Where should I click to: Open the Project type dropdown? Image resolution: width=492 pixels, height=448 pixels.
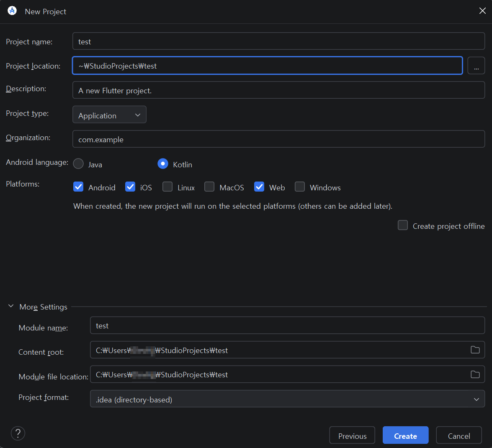click(x=110, y=115)
